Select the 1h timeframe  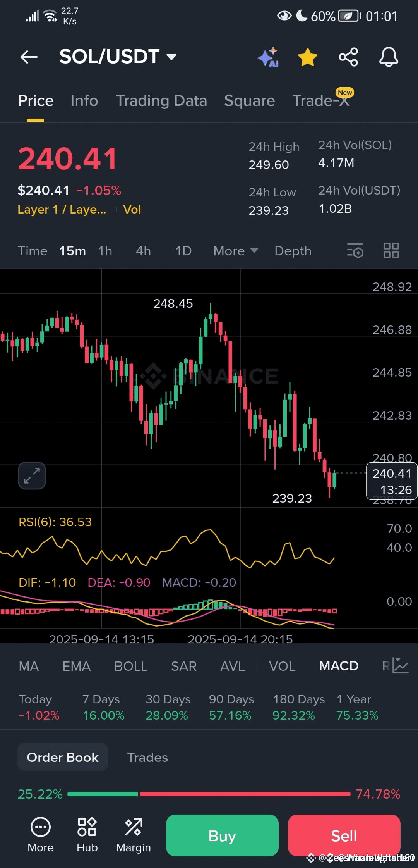point(105,251)
